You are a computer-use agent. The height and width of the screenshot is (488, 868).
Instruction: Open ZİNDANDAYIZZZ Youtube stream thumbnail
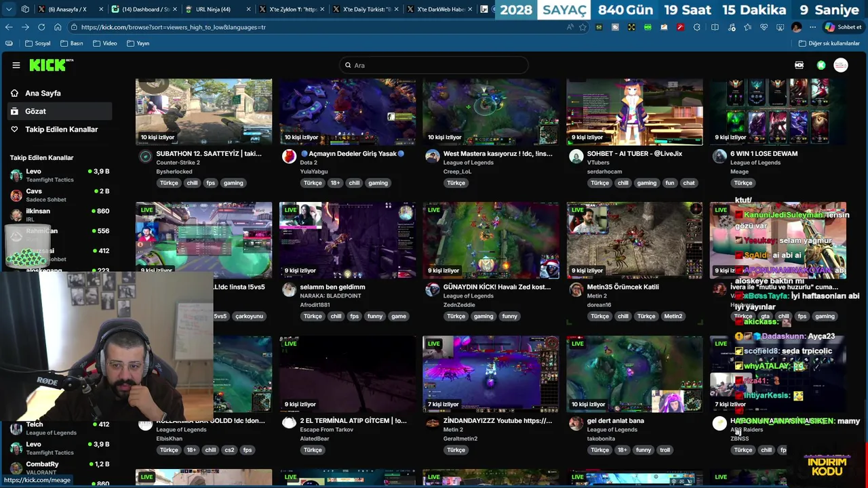[490, 373]
